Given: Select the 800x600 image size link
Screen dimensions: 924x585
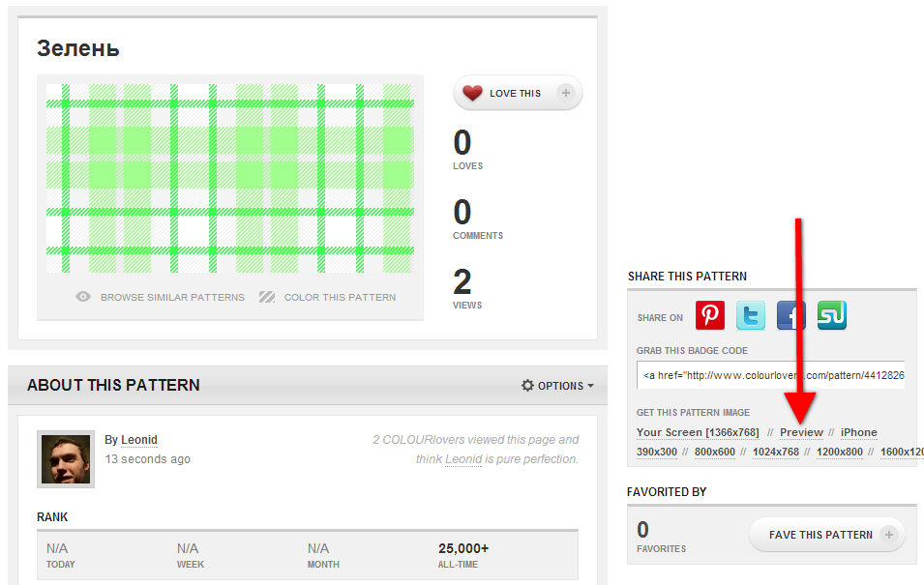Looking at the screenshot, I should [714, 452].
